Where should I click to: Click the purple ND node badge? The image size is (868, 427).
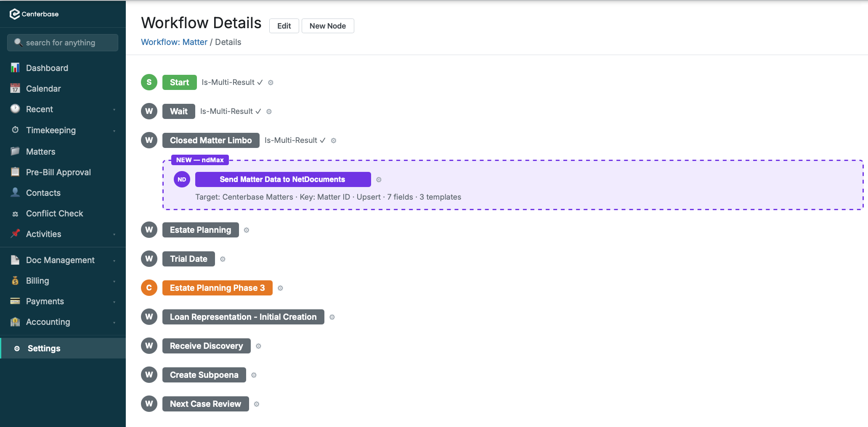pyautogui.click(x=182, y=179)
